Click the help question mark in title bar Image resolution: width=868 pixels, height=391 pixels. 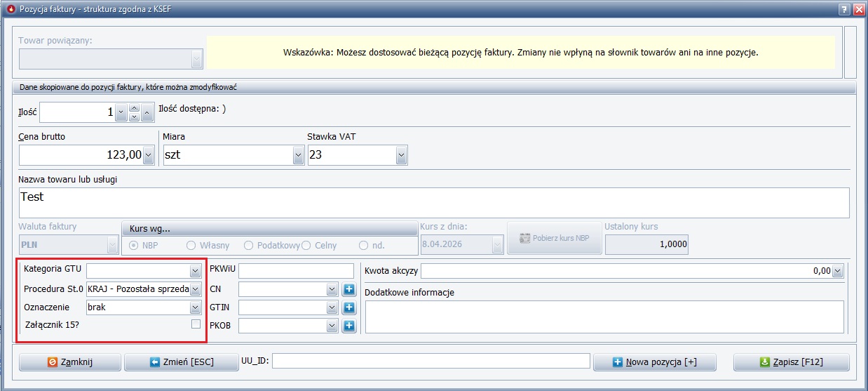pos(845,8)
